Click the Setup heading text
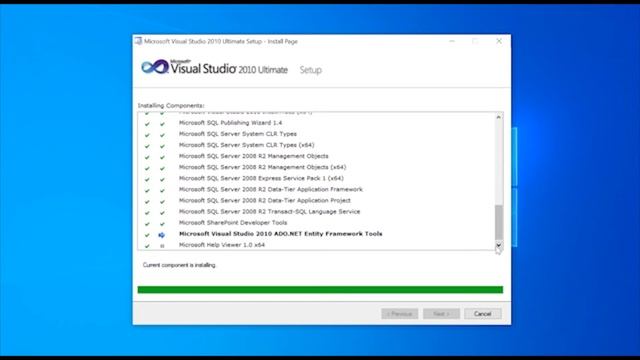 311,70
